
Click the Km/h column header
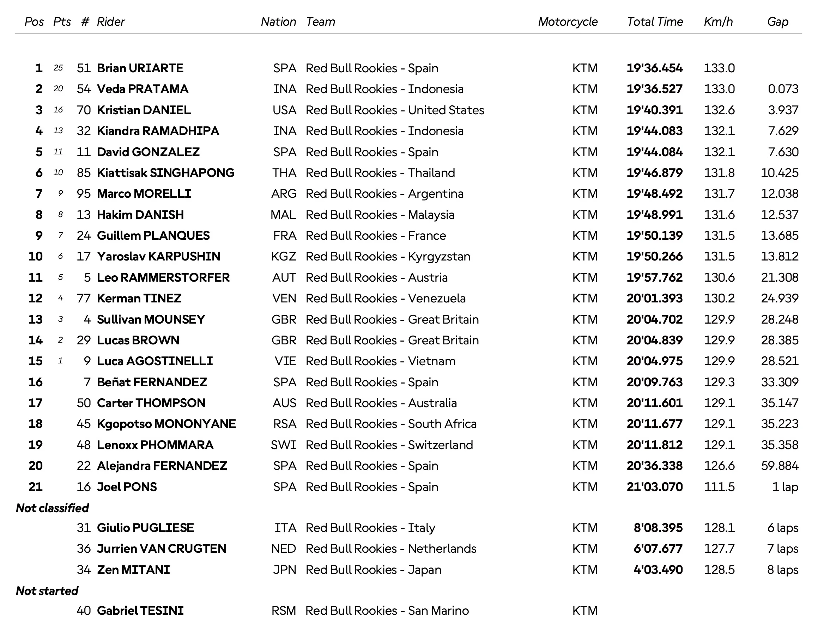tap(719, 22)
